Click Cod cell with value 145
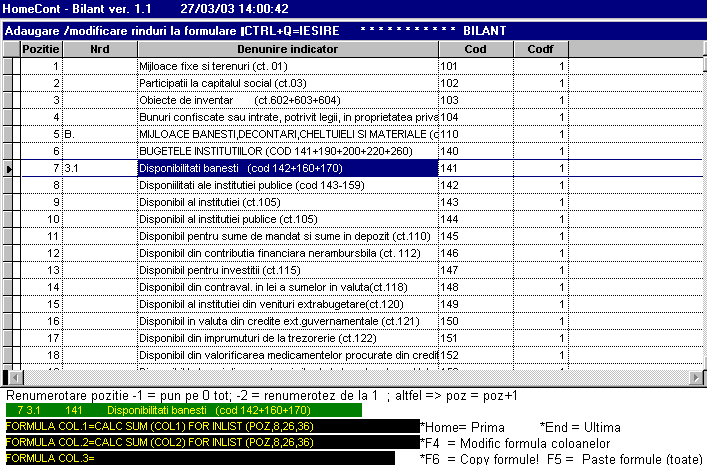 click(476, 236)
